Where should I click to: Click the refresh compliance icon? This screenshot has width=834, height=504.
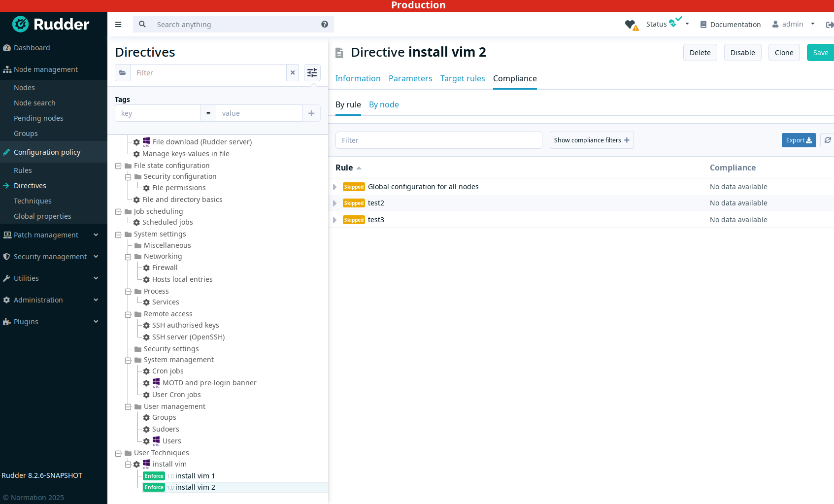pyautogui.click(x=828, y=140)
